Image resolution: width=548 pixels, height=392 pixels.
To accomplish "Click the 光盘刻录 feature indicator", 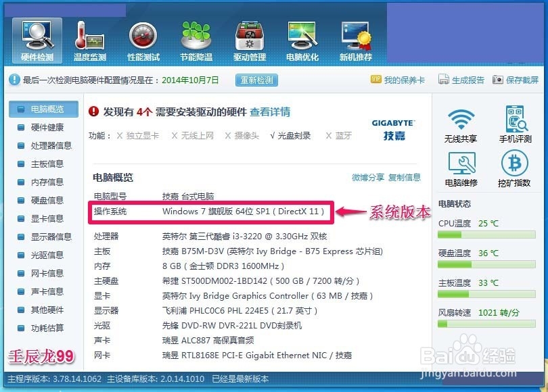I will (x=290, y=135).
